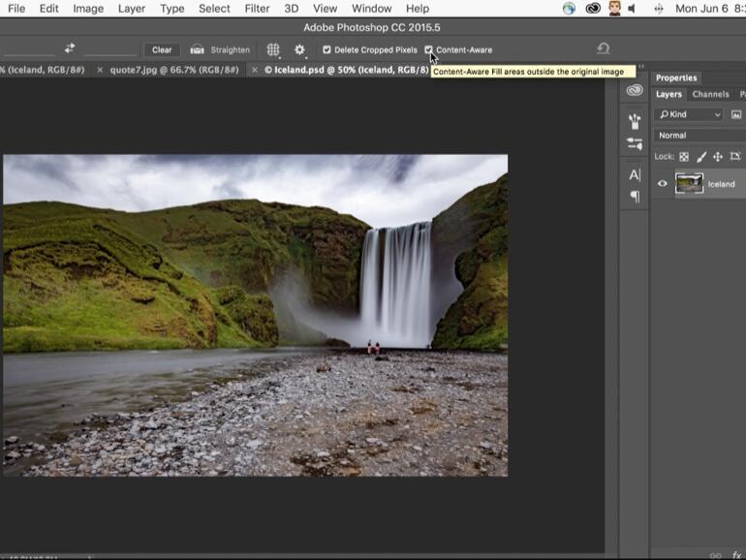Open the Layer menu

132,9
